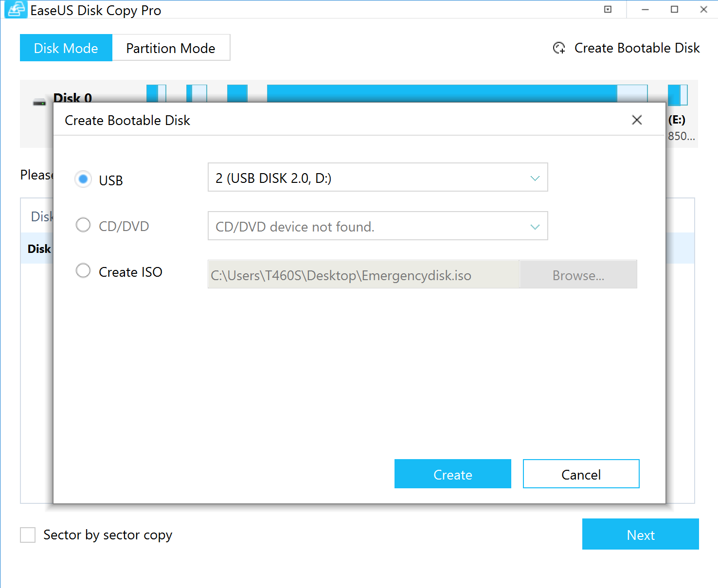Switch to Disk Mode tab
The image size is (718, 588).
click(x=66, y=48)
